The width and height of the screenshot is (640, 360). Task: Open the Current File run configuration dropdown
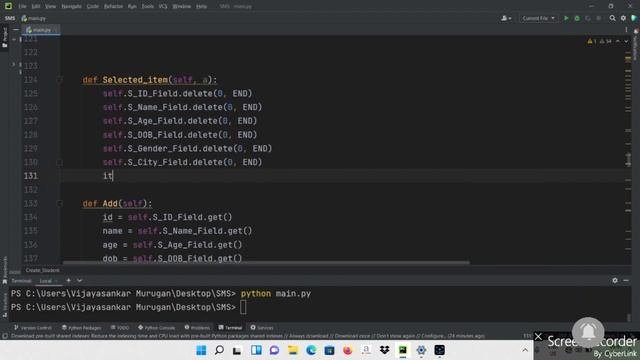point(538,18)
